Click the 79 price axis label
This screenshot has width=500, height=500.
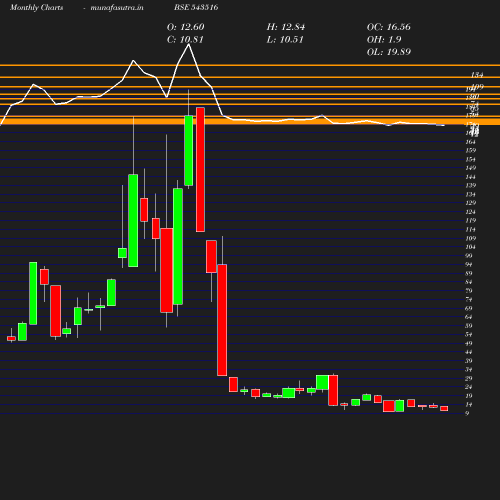point(469,291)
